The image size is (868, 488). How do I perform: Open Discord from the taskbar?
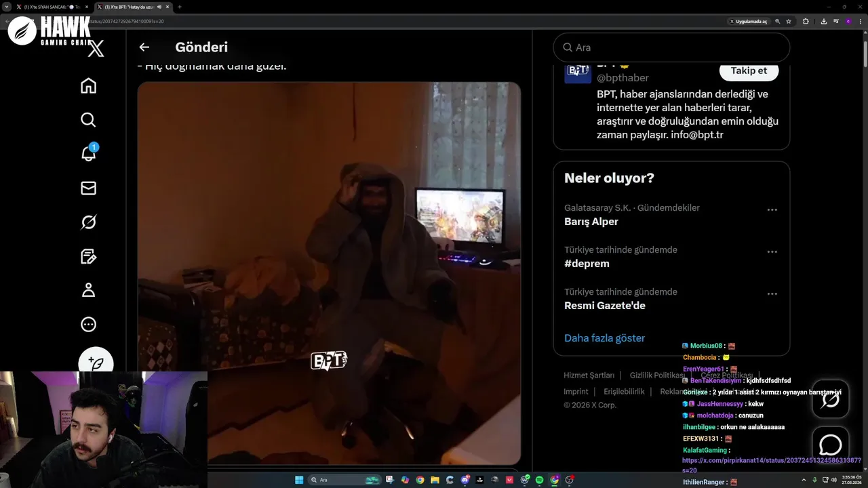[465, 480]
